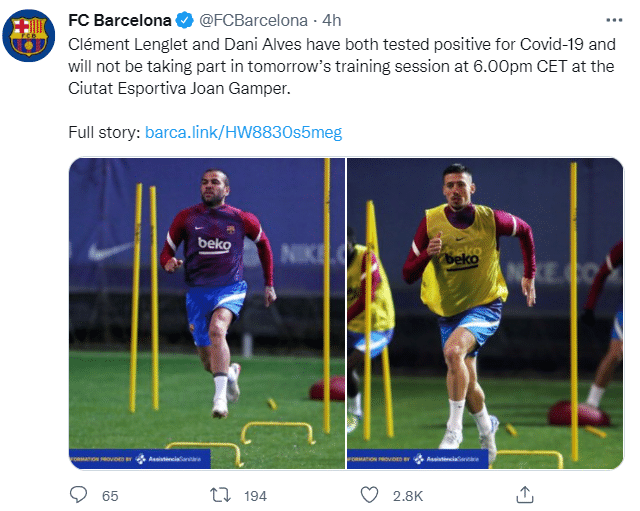Open the barca.link/HW8830s5meg full story link
Image resolution: width=640 pixels, height=511 pixels.
click(x=244, y=132)
